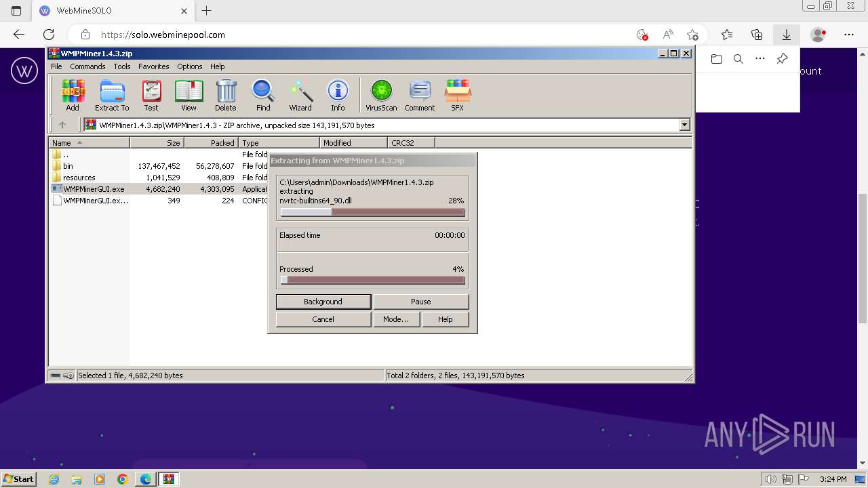
Task: Go up one folder level arrow
Action: point(62,125)
